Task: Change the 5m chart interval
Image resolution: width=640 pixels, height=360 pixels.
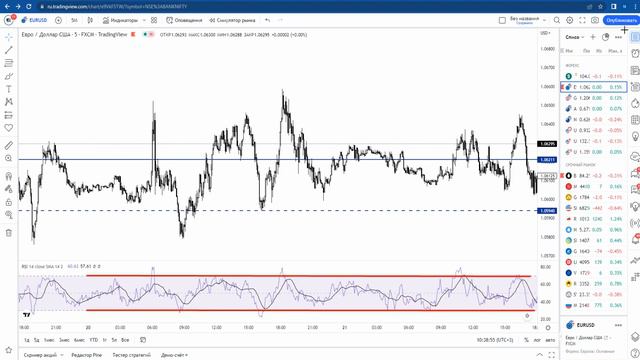Action: [x=74, y=20]
